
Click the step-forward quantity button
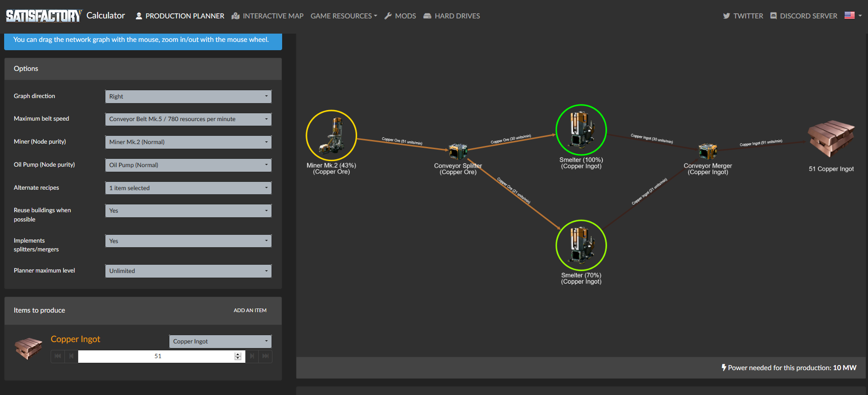coord(252,356)
